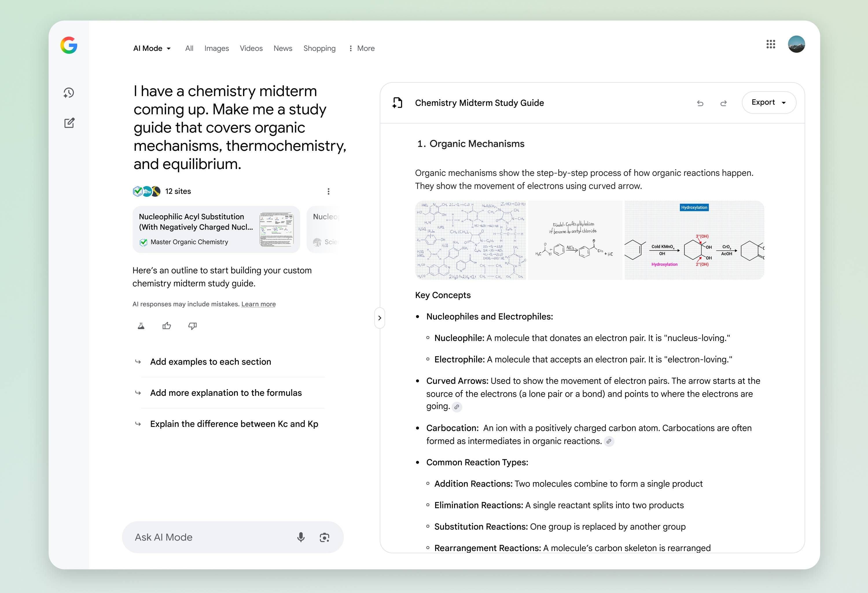Screen dimensions: 868x593
Task: Click the '1. Organic Mechanisms' heading
Action: tap(471, 144)
